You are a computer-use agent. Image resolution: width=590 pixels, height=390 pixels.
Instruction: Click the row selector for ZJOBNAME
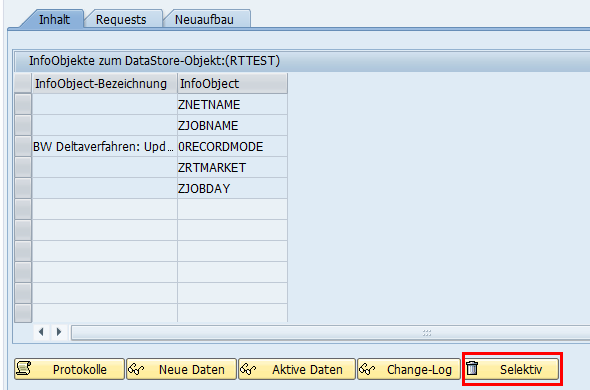[23, 126]
